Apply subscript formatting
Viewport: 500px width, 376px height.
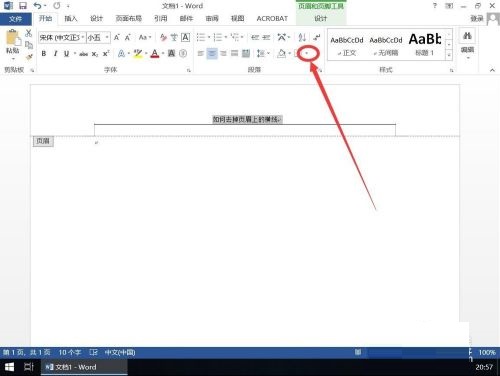pos(95,54)
